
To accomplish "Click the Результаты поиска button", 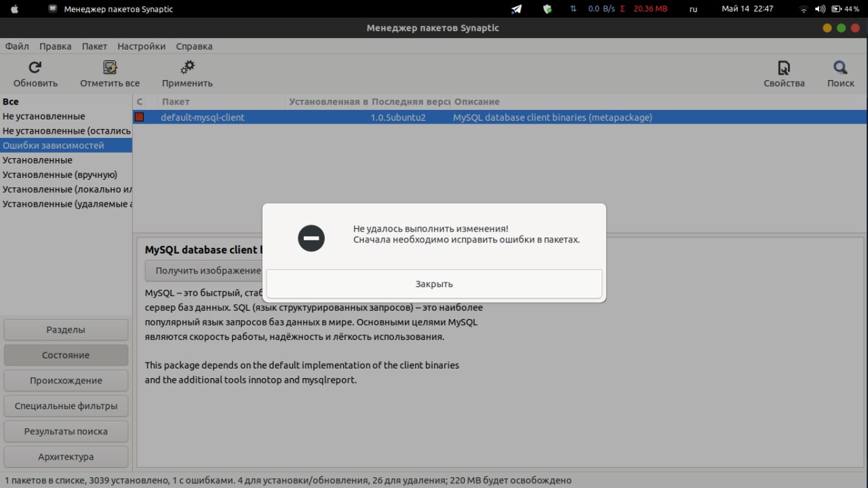I will point(66,431).
